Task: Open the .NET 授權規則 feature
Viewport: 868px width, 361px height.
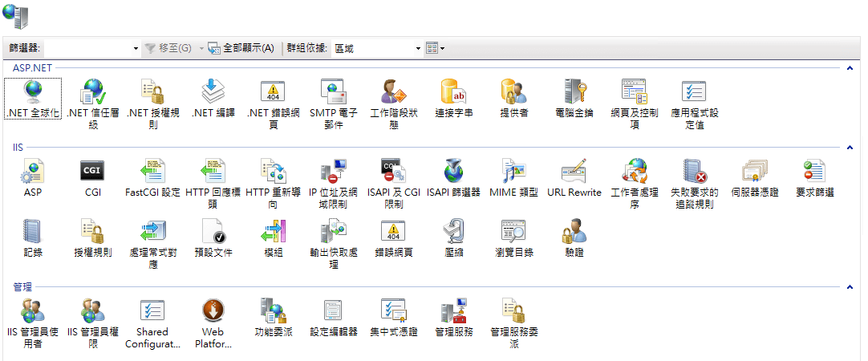Action: [x=153, y=104]
